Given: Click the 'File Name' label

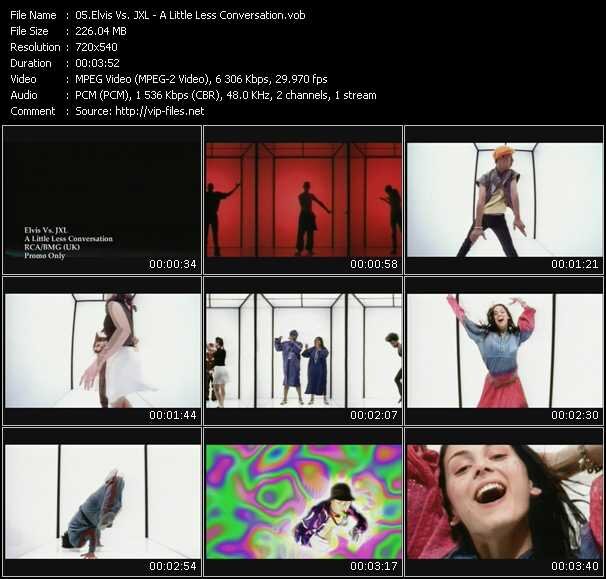Looking at the screenshot, I should click(x=33, y=15).
